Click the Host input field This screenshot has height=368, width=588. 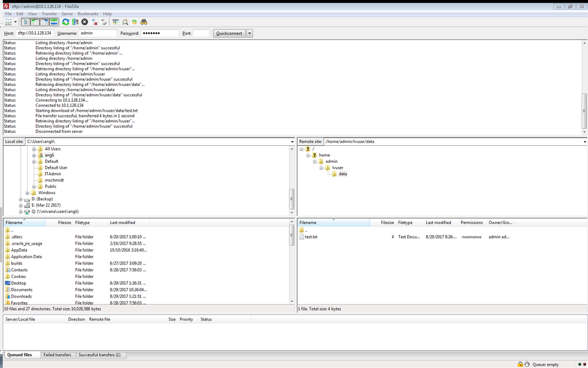click(x=35, y=34)
